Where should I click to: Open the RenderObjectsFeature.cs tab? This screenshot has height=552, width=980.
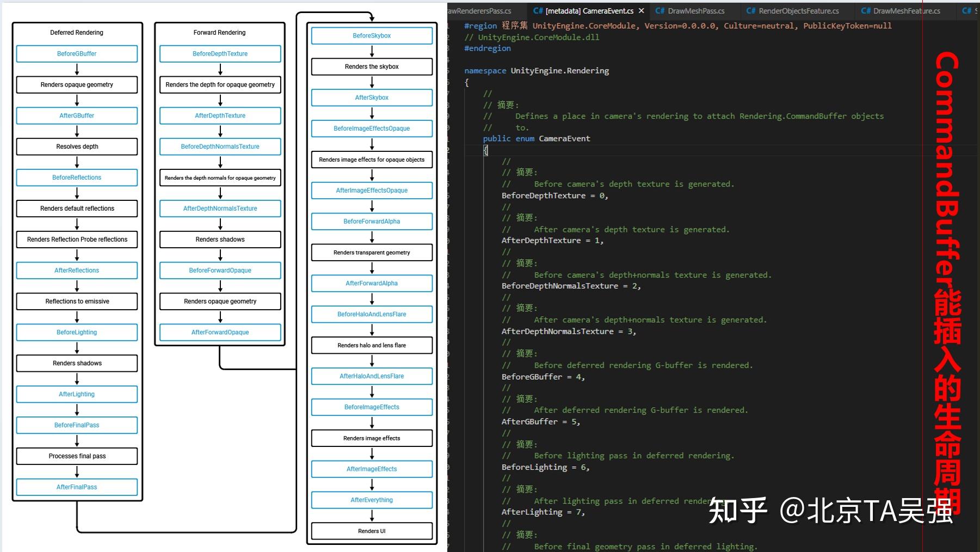pos(794,10)
